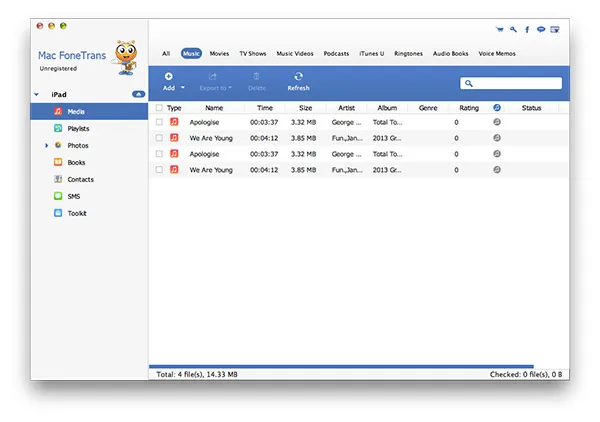600x422 pixels.
Task: Click the Unregistered label
Action: pyautogui.click(x=58, y=68)
